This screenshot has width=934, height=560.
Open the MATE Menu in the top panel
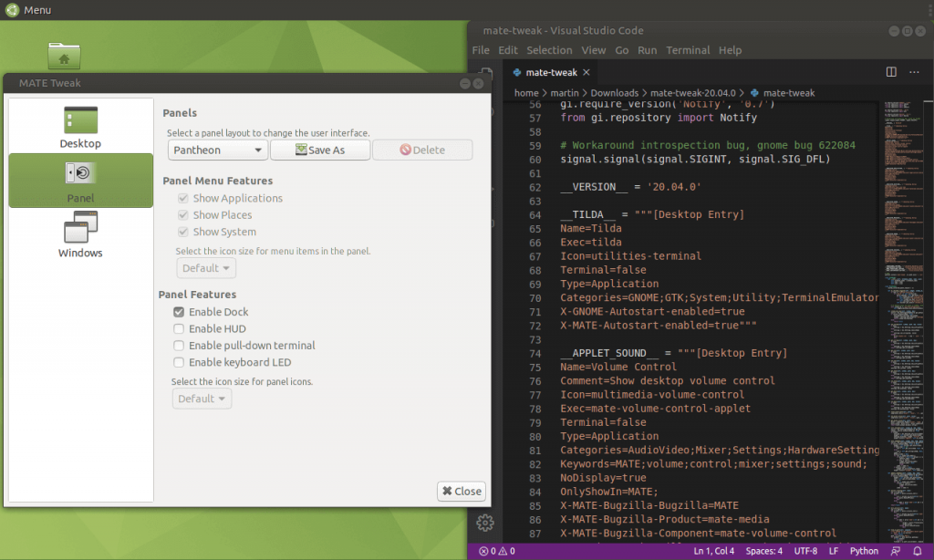[x=25, y=9]
